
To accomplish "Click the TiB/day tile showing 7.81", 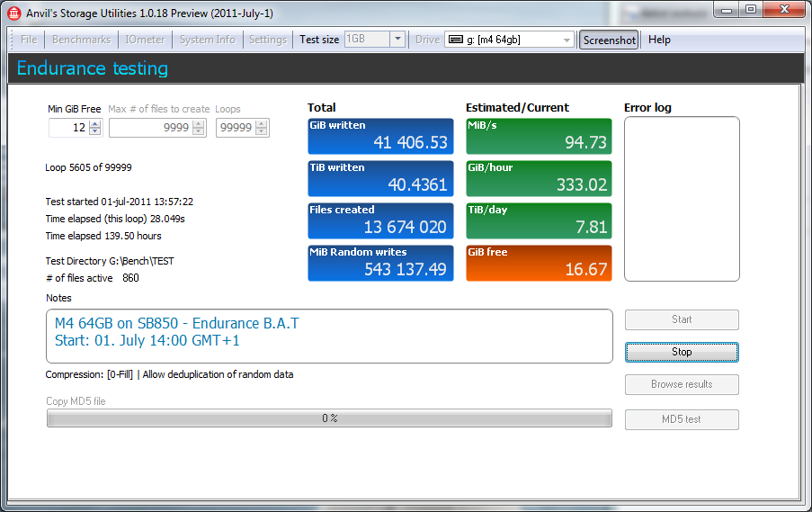I will [x=540, y=220].
